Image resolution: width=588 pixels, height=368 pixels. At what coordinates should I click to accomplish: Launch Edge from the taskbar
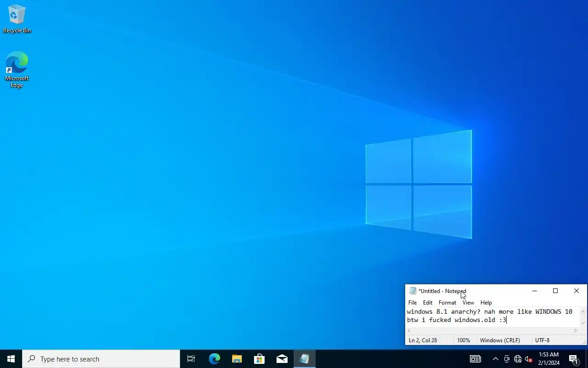coord(214,359)
